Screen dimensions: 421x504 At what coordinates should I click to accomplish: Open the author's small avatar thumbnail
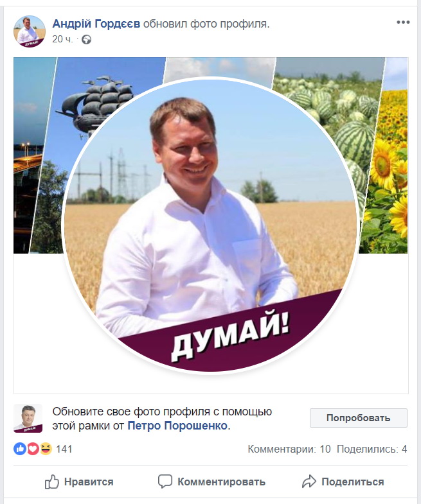[30, 31]
